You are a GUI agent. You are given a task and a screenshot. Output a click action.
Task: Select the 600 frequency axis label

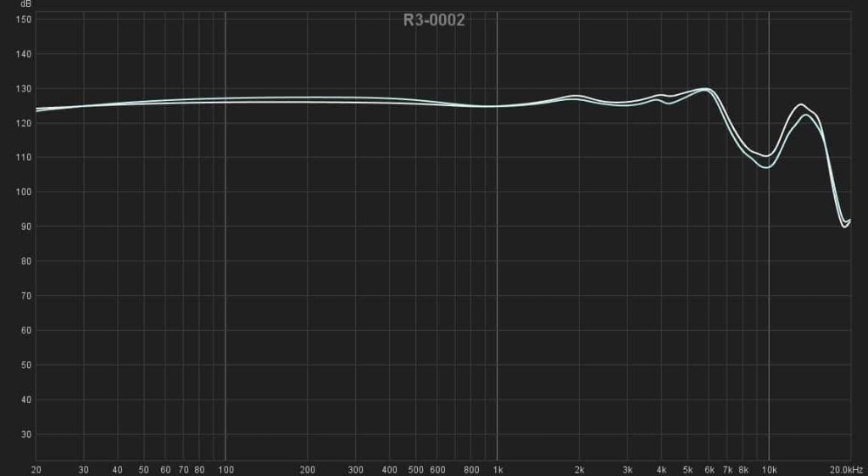click(x=437, y=470)
